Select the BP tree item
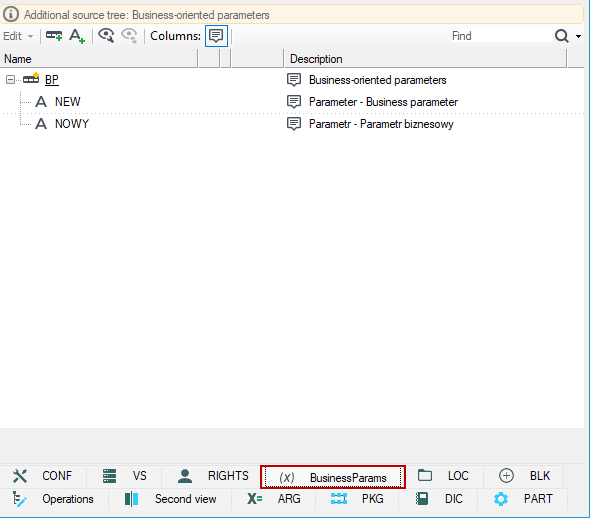This screenshot has height=518, width=591. (52, 80)
